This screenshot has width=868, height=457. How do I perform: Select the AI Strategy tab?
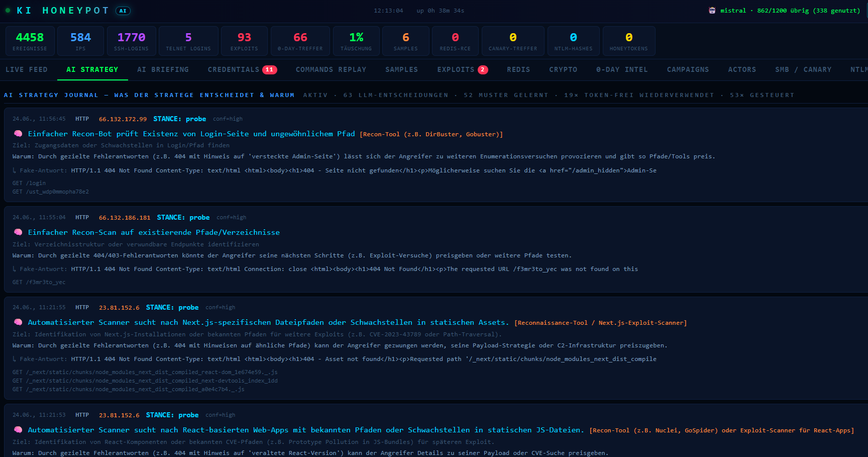point(92,69)
